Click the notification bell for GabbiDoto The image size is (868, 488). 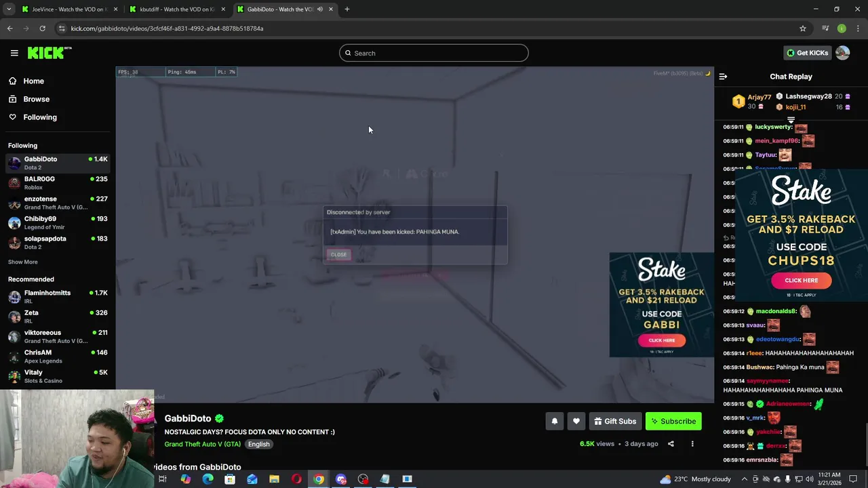point(554,422)
